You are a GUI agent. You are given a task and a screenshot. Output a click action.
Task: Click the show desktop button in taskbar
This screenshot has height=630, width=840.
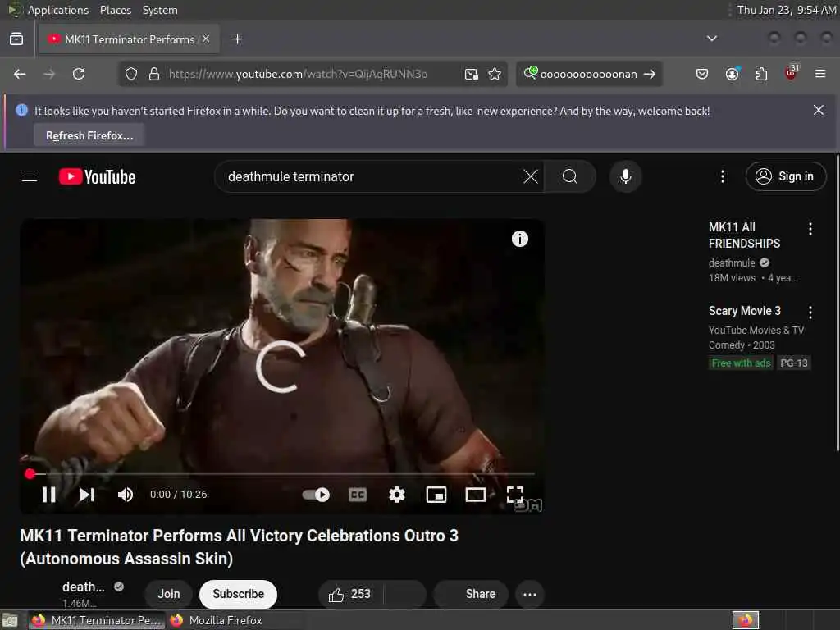(x=10, y=620)
